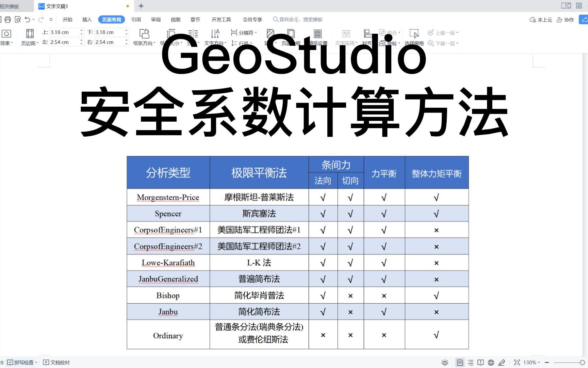Switch to the 视图 View tab
The width and height of the screenshot is (588, 368).
(176, 19)
